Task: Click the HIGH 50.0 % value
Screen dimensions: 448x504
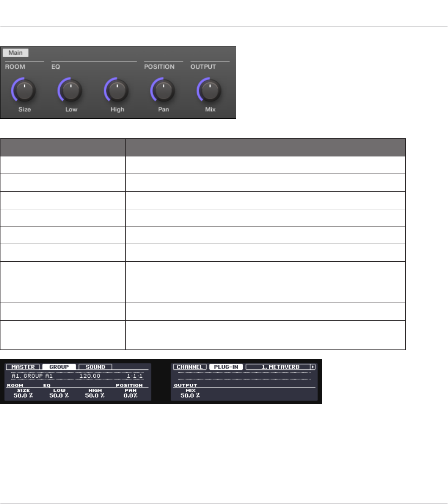Action: click(95, 395)
